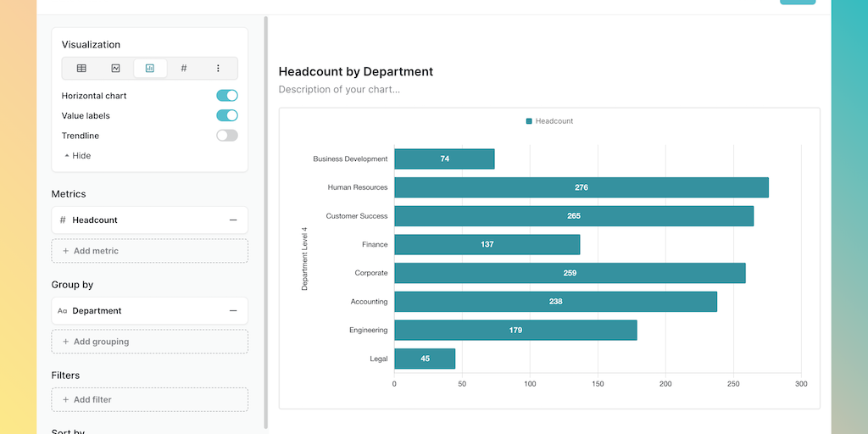Collapse visualization options with Hide
868x434 pixels.
77,156
